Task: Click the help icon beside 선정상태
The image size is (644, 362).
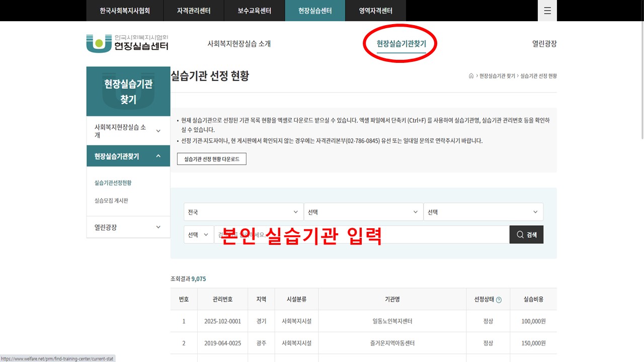Action: coord(499,300)
